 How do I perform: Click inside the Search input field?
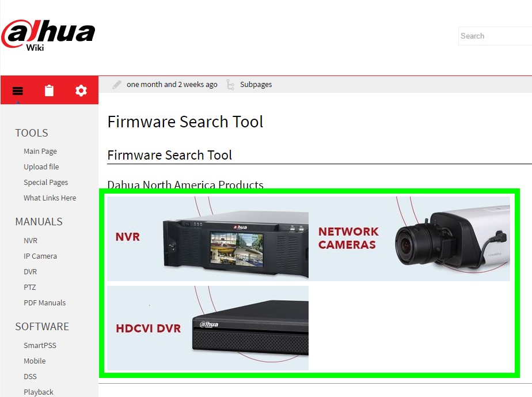coord(495,36)
